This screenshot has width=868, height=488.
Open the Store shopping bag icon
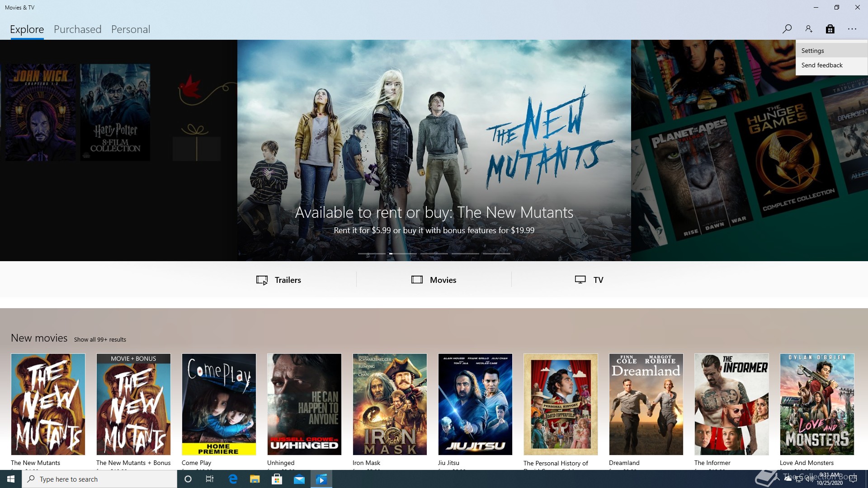(x=830, y=29)
